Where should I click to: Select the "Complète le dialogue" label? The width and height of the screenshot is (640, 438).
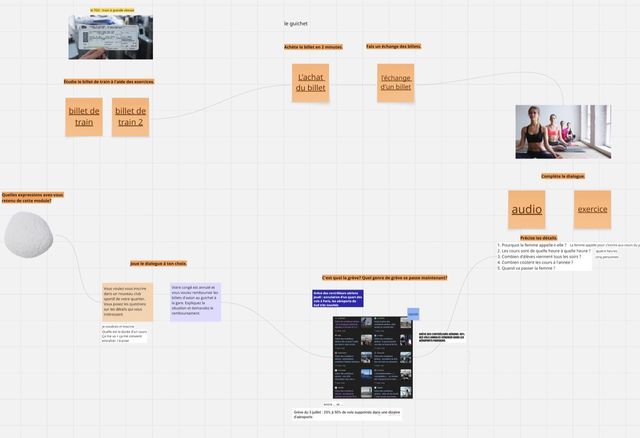(563, 176)
